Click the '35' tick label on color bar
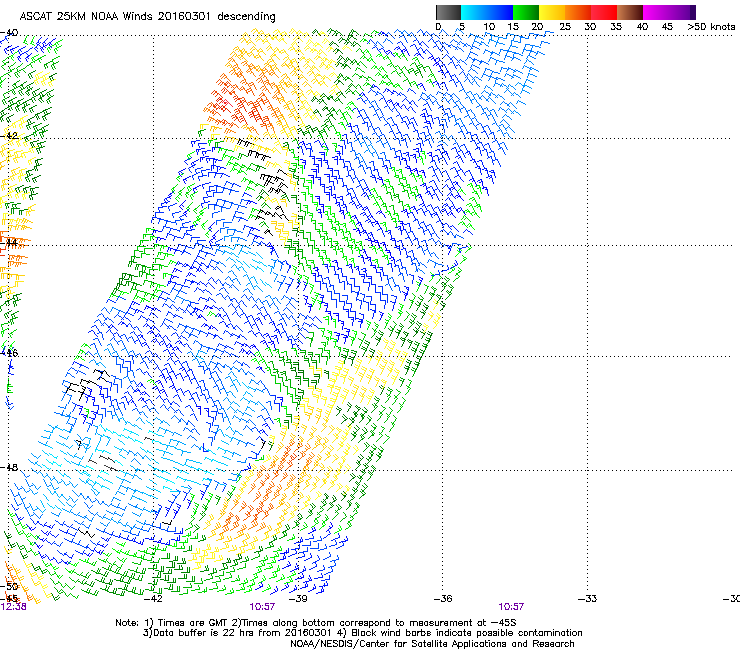This screenshot has height=650, width=740. point(616,27)
